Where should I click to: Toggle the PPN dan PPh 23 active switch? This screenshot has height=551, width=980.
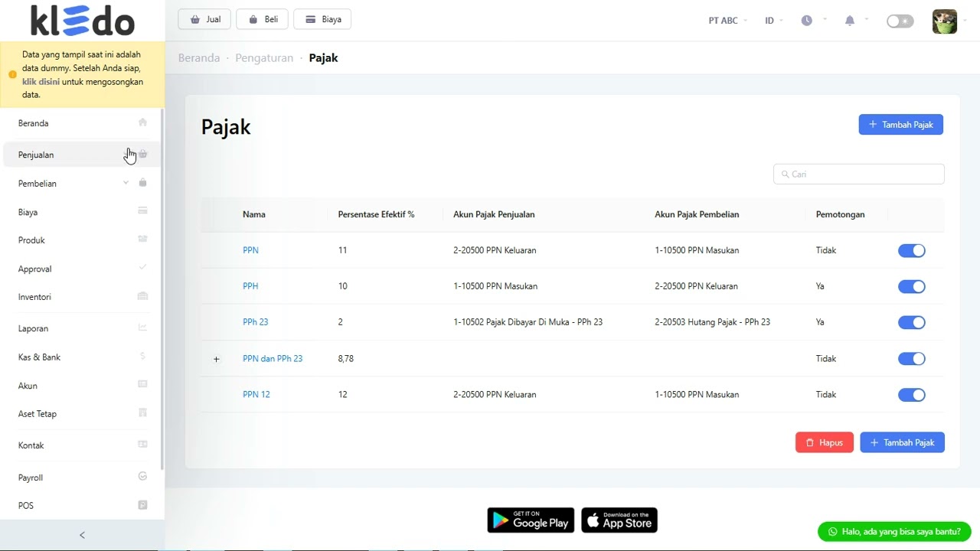click(x=912, y=358)
